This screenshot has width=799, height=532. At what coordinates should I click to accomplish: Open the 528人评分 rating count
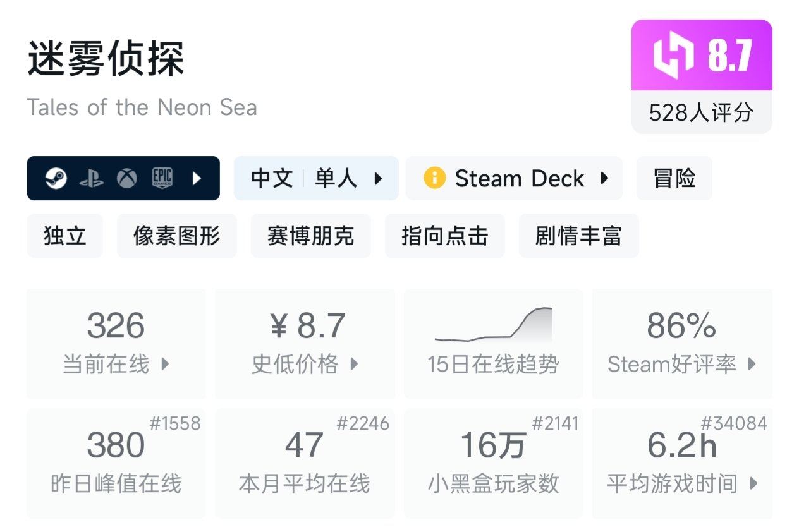701,113
